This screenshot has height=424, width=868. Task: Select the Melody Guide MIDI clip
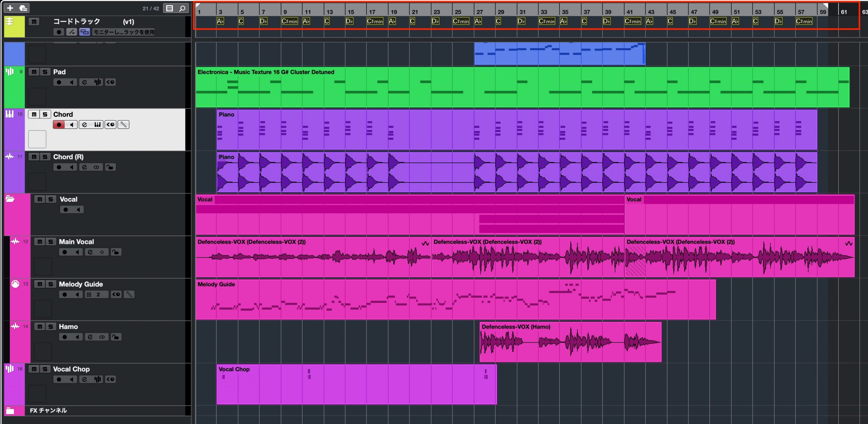coord(456,300)
